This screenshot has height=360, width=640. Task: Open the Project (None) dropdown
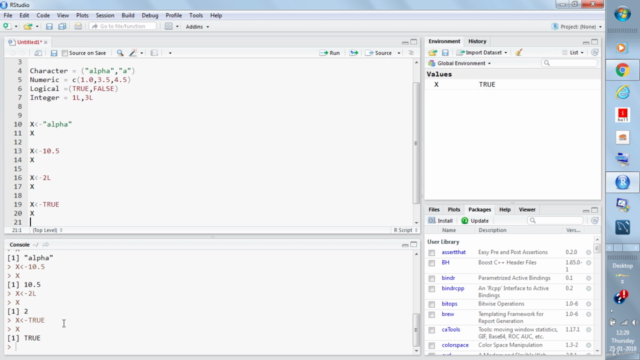576,27
